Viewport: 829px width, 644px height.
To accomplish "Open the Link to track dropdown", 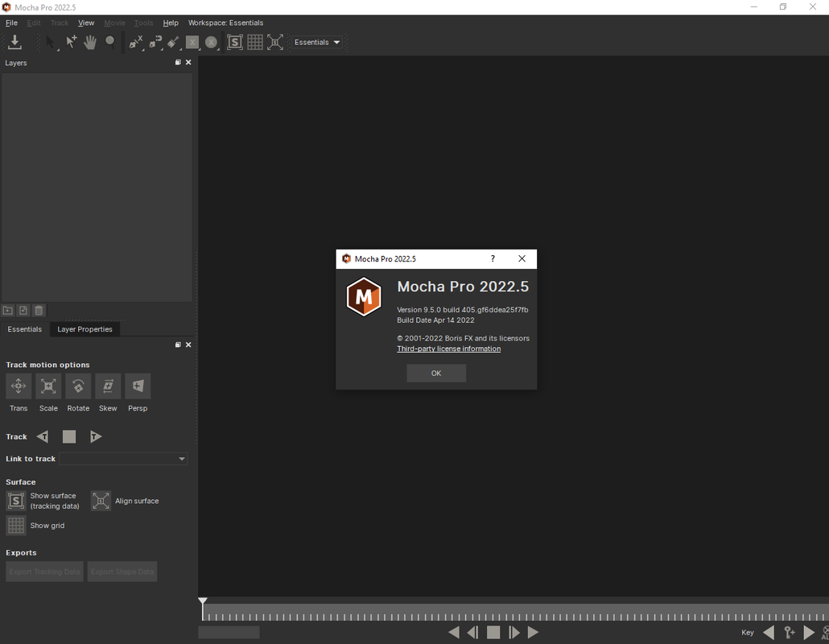I will 123,459.
